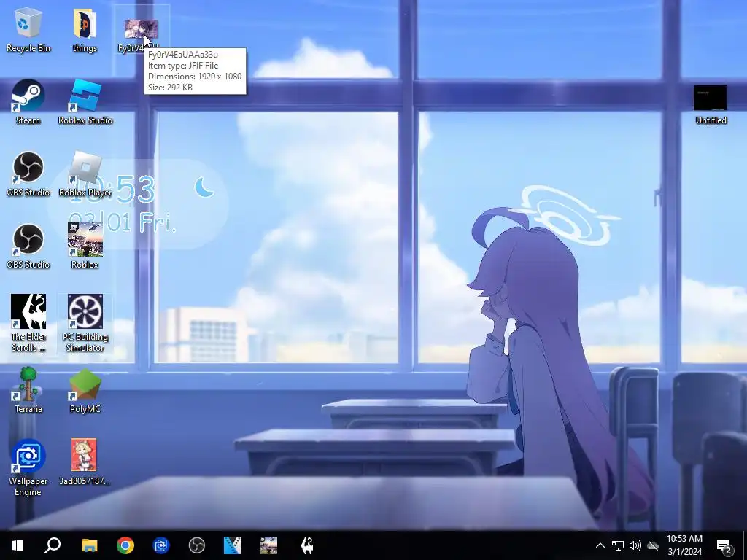Select the Roblox Player desktop shortcut
The image size is (747, 560).
coord(85,174)
